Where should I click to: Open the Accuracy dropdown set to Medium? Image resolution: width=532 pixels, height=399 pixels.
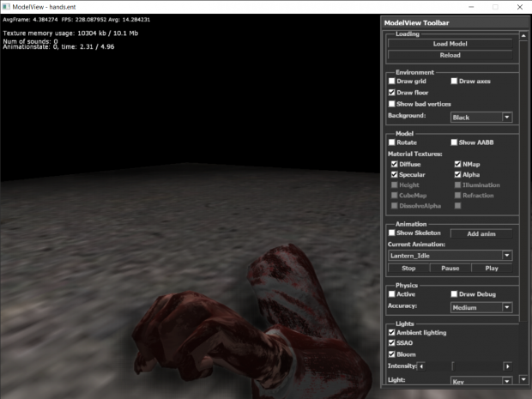coord(481,308)
